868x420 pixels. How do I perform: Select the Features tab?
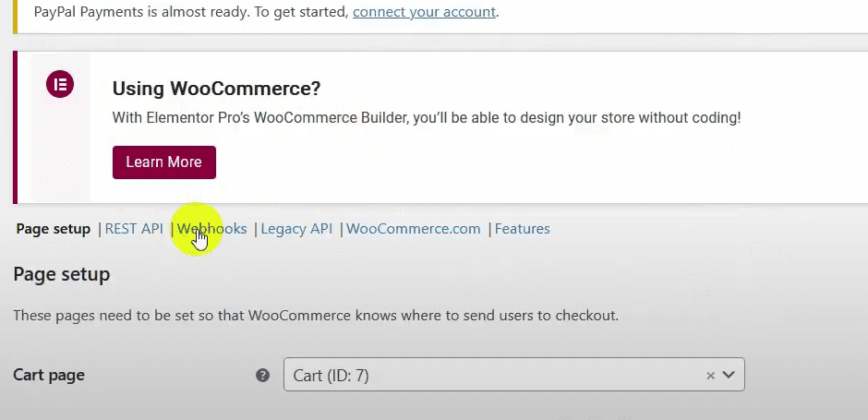click(x=523, y=229)
